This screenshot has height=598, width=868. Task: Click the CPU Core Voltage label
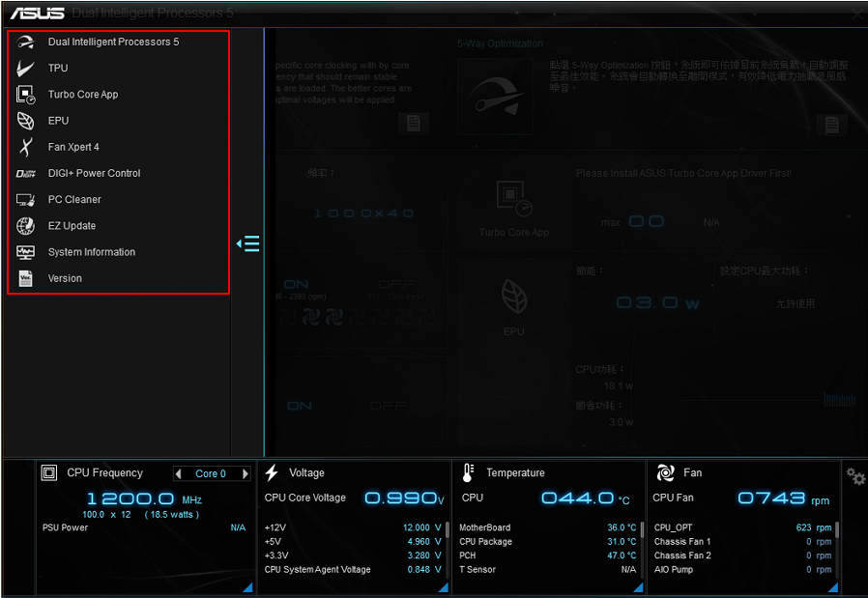(x=305, y=498)
